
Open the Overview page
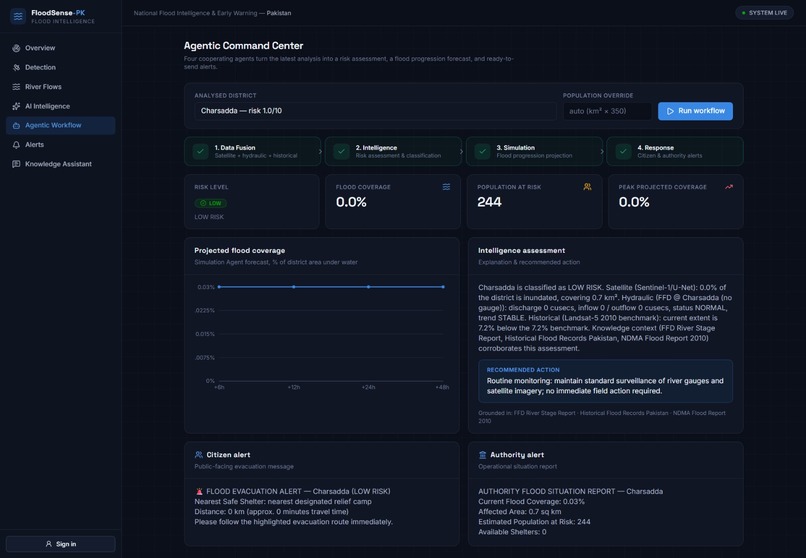click(x=61, y=48)
